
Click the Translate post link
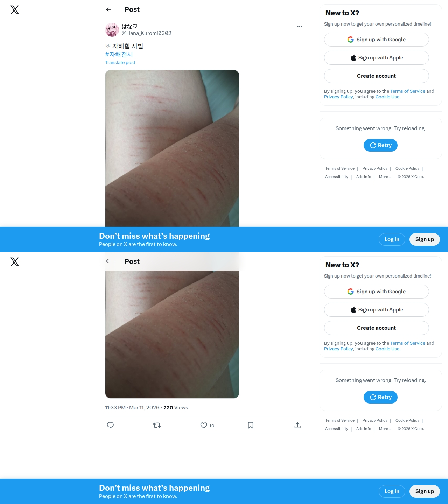120,62
